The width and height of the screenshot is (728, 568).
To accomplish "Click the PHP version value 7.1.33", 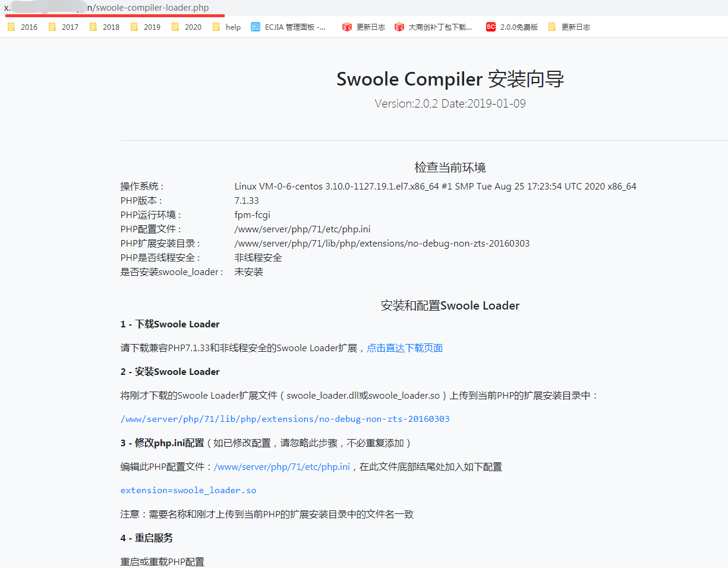I will (247, 201).
